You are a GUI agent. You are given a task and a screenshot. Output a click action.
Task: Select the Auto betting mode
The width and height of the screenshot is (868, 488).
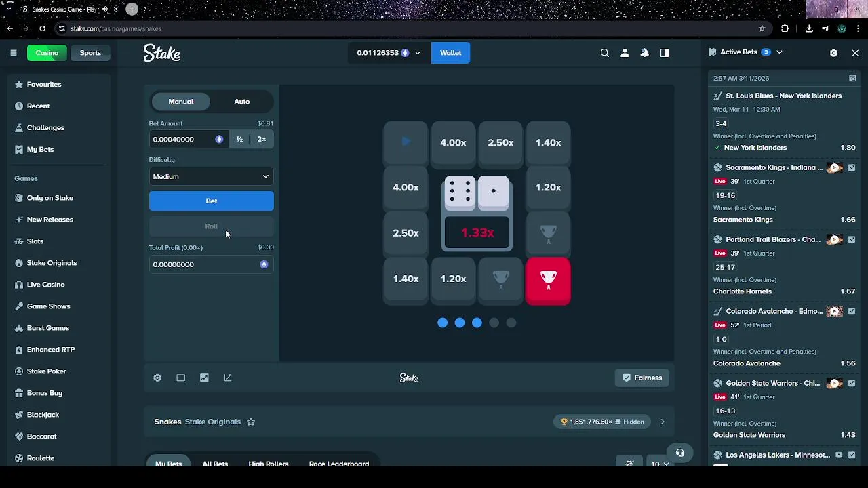click(x=242, y=102)
